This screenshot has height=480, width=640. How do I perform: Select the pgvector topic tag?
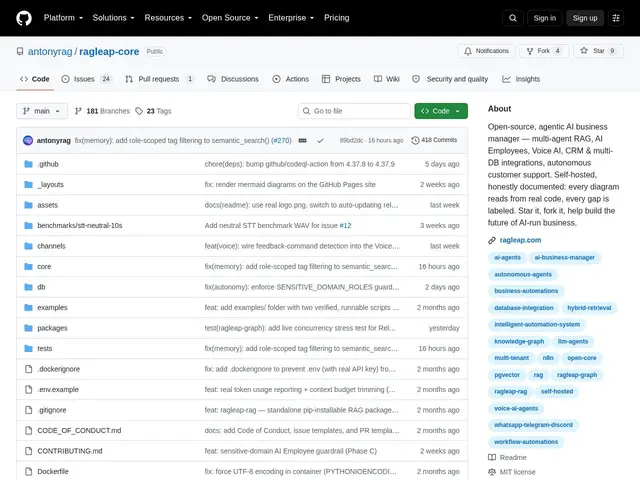click(507, 375)
